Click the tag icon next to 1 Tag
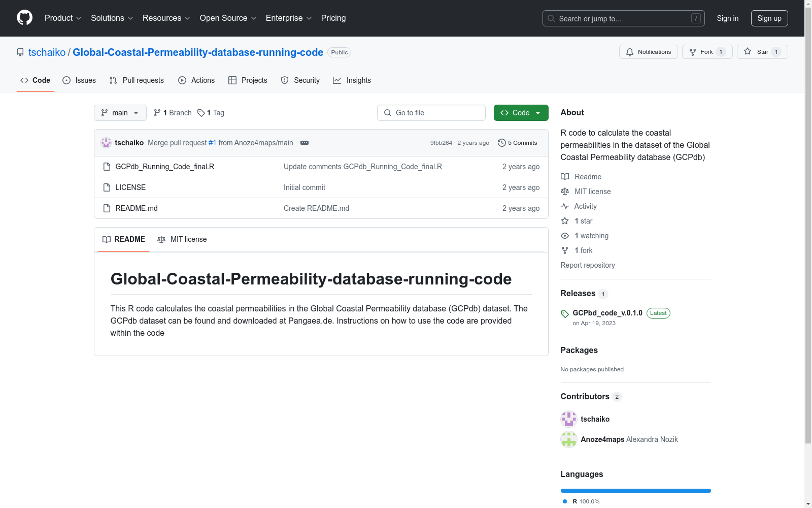Image resolution: width=812 pixels, height=508 pixels. point(201,113)
